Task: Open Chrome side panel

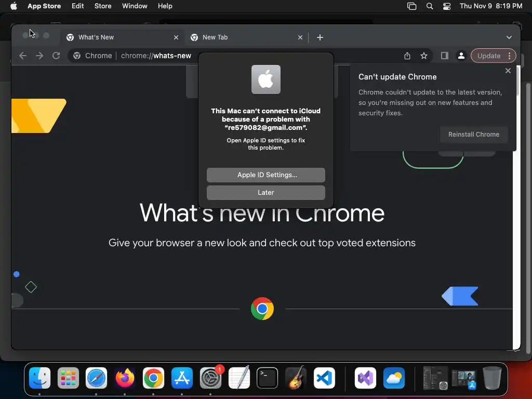Action: [x=445, y=56]
